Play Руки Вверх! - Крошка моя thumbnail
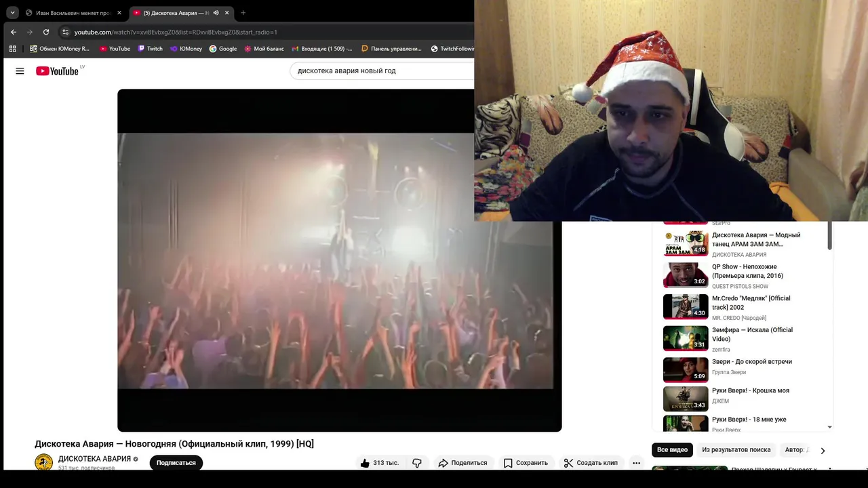868x488 pixels. [x=686, y=399]
